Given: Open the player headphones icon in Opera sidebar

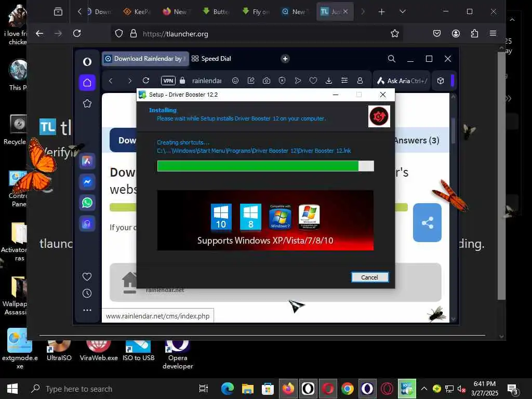Looking at the screenshot, I should (x=87, y=223).
